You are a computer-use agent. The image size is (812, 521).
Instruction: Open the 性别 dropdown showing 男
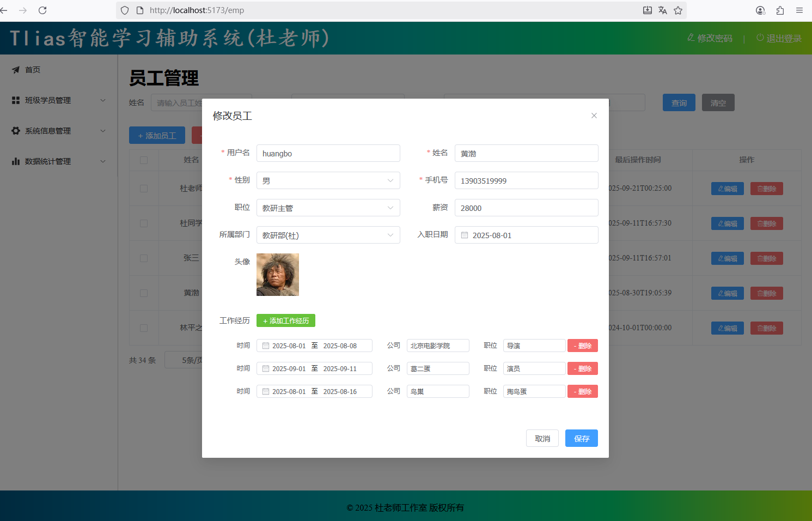pyautogui.click(x=328, y=180)
